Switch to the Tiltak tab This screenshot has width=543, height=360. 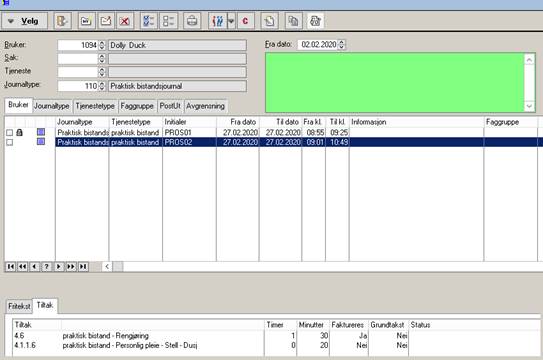pos(45,305)
